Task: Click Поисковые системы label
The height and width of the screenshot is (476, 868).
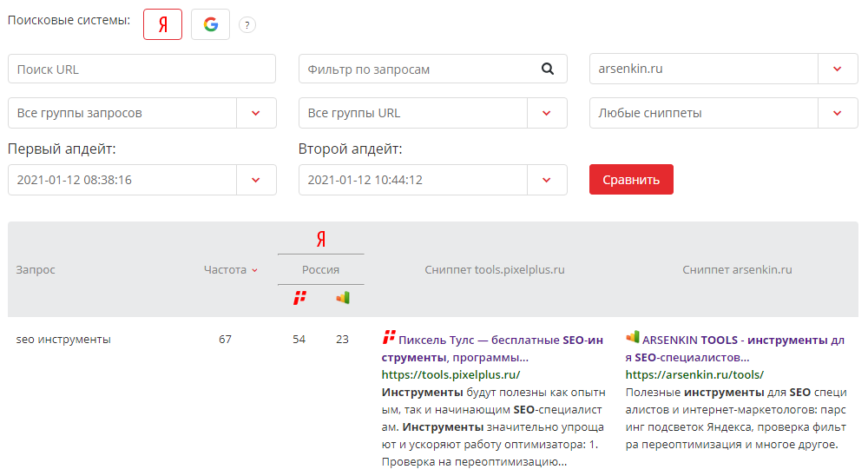Action: click(x=69, y=21)
